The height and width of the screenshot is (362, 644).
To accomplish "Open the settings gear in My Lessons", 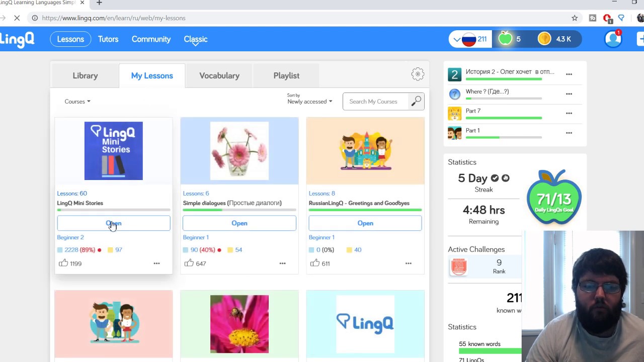I will 418,74.
